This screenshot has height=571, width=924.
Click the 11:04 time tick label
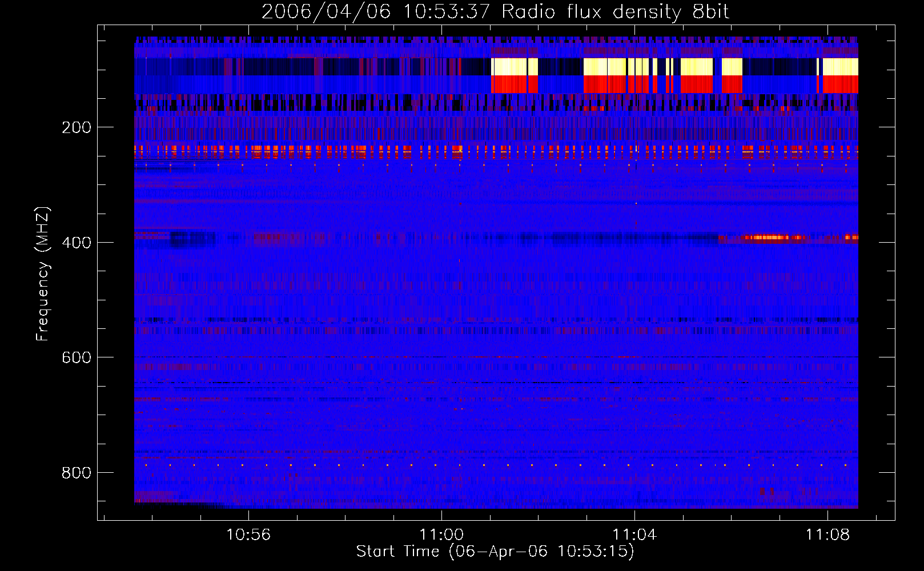[634, 534]
